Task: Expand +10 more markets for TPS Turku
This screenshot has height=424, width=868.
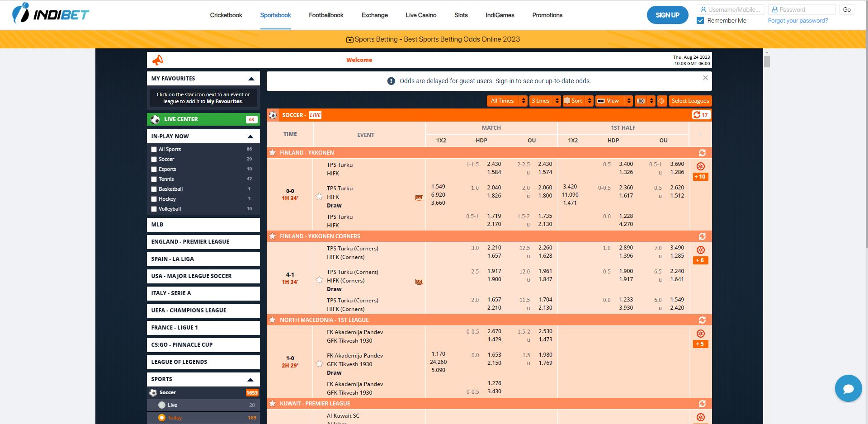Action: click(701, 177)
